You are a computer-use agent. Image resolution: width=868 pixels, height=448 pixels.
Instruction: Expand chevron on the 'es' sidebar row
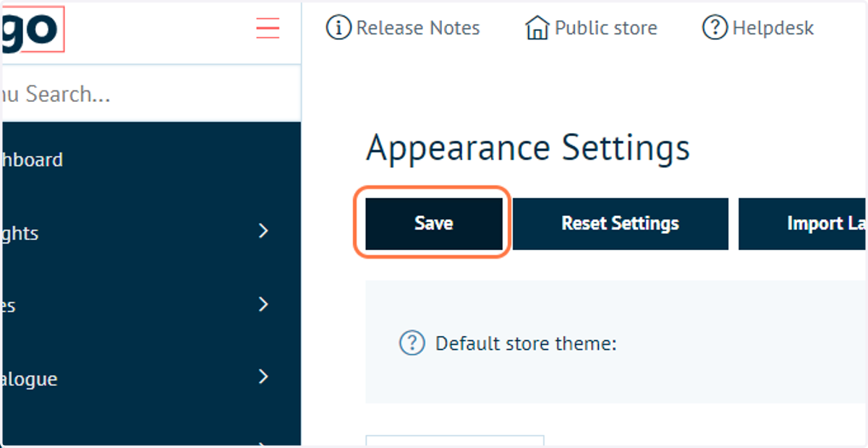264,304
